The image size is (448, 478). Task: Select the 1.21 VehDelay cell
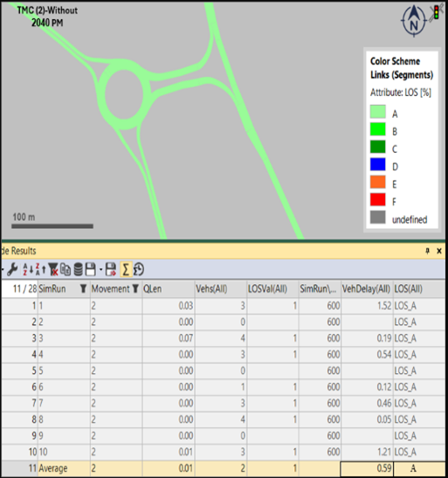(367, 452)
